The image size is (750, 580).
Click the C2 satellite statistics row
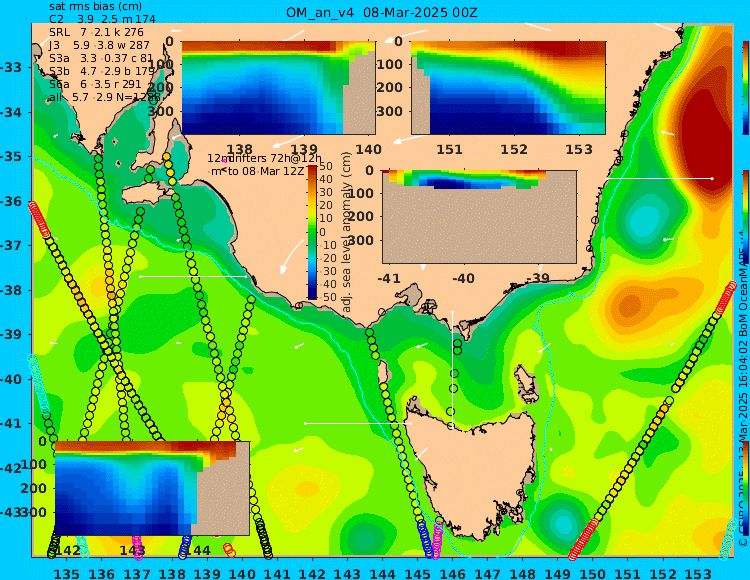tap(102, 19)
